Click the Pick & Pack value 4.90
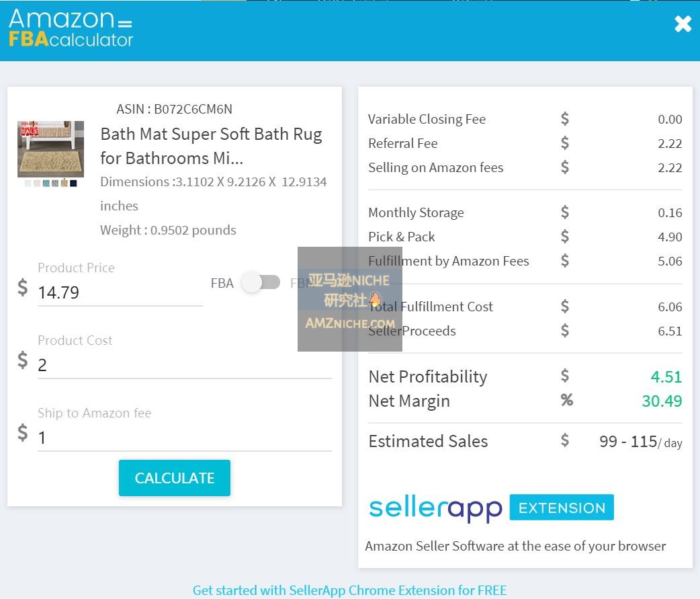 (670, 237)
